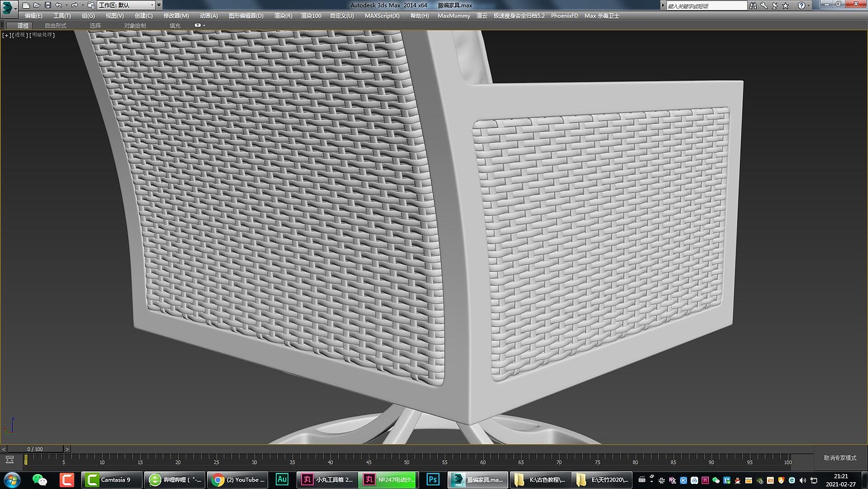The width and height of the screenshot is (868, 489).
Task: Open the 渲染(R) menu
Action: [283, 16]
